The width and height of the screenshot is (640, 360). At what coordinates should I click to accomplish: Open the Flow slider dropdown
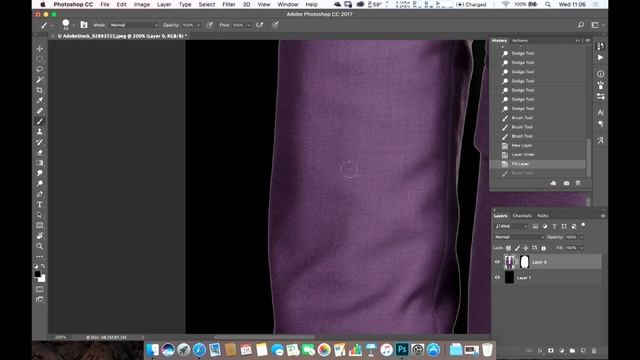248,25
